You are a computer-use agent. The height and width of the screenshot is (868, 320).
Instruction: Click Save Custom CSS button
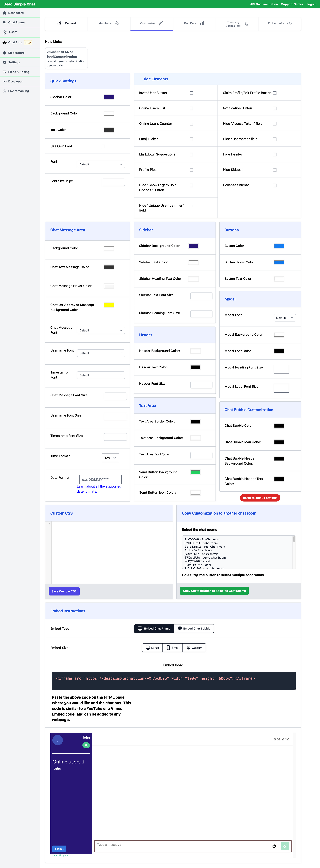[64, 591]
